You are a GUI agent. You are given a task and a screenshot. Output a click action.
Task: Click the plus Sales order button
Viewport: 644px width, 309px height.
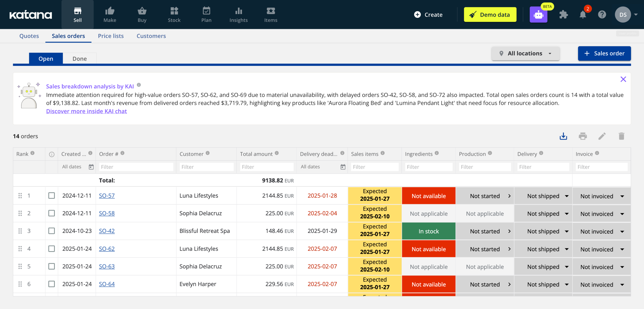click(x=604, y=54)
